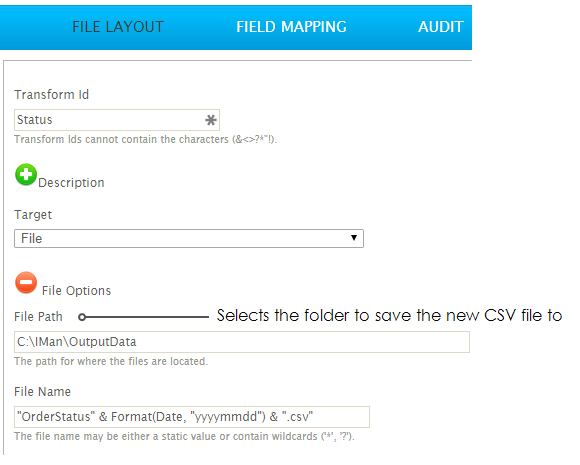Focus the File Path field C:\IMan\OutputData

242,342
